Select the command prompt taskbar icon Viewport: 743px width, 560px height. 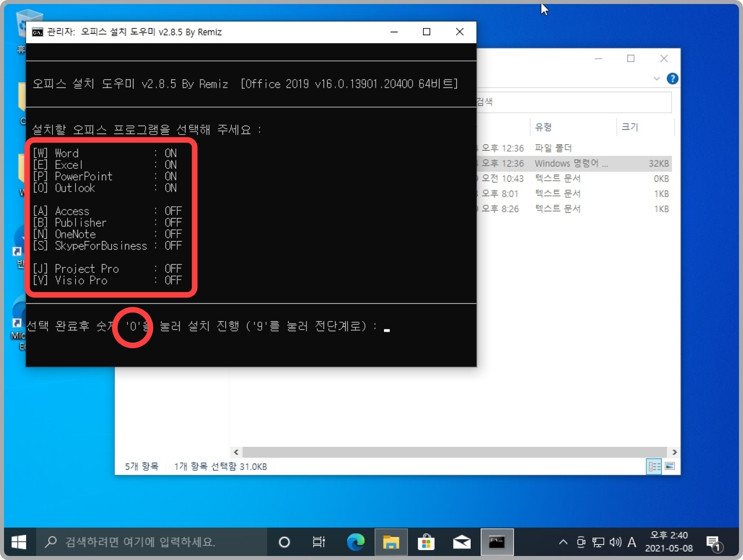(497, 542)
